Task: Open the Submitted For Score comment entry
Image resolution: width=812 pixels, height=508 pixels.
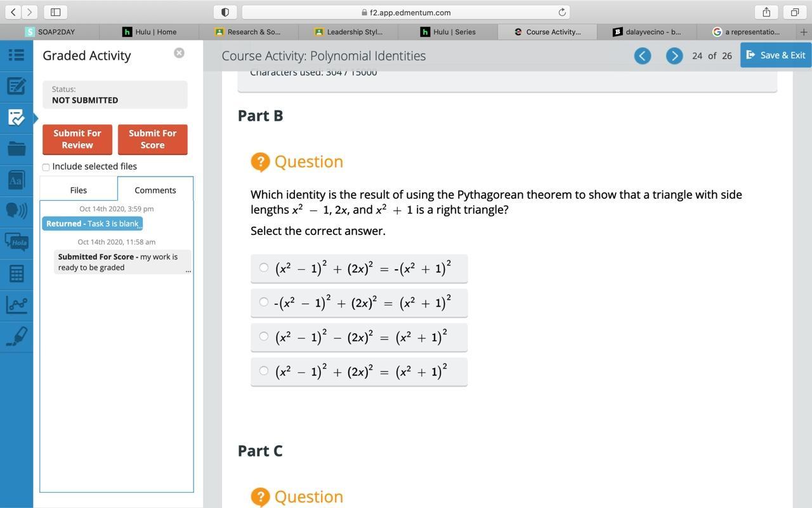Action: pyautogui.click(x=122, y=262)
